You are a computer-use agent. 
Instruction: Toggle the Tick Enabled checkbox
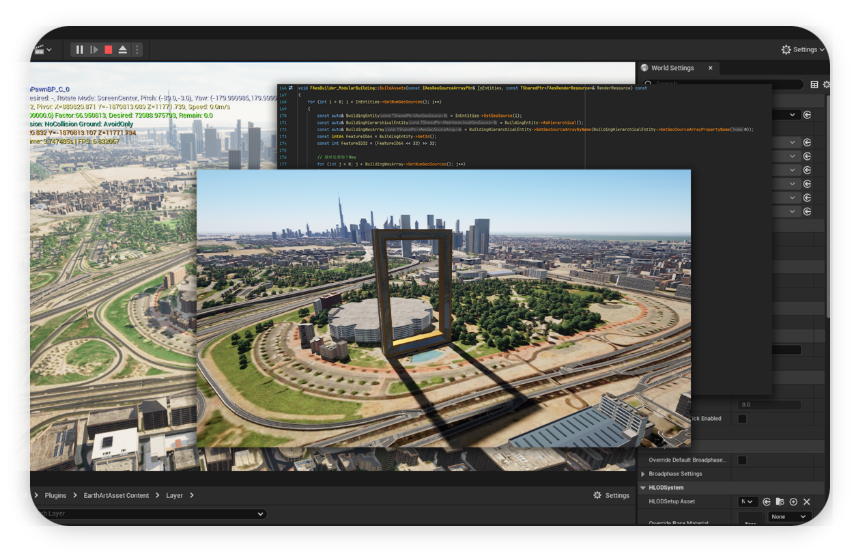pyautogui.click(x=742, y=418)
